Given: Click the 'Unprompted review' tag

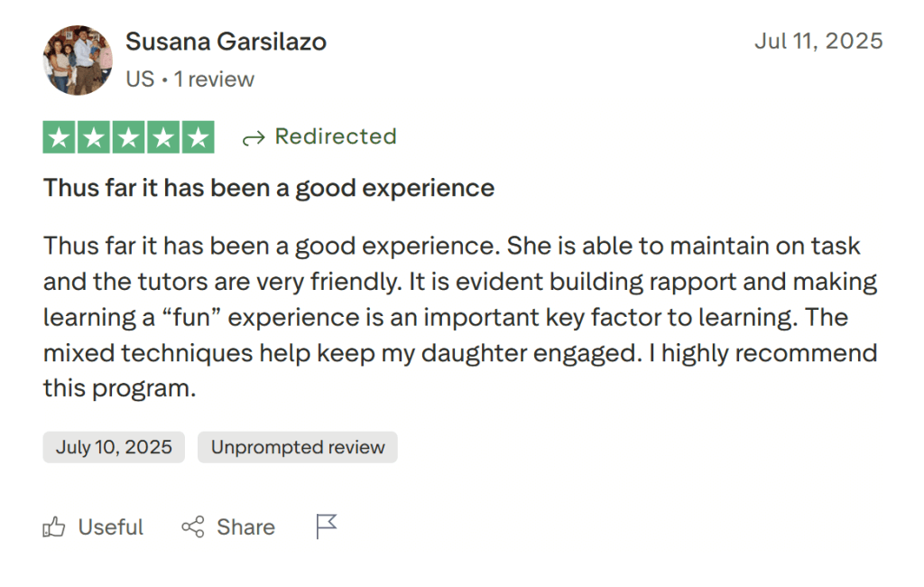Looking at the screenshot, I should pyautogui.click(x=298, y=447).
